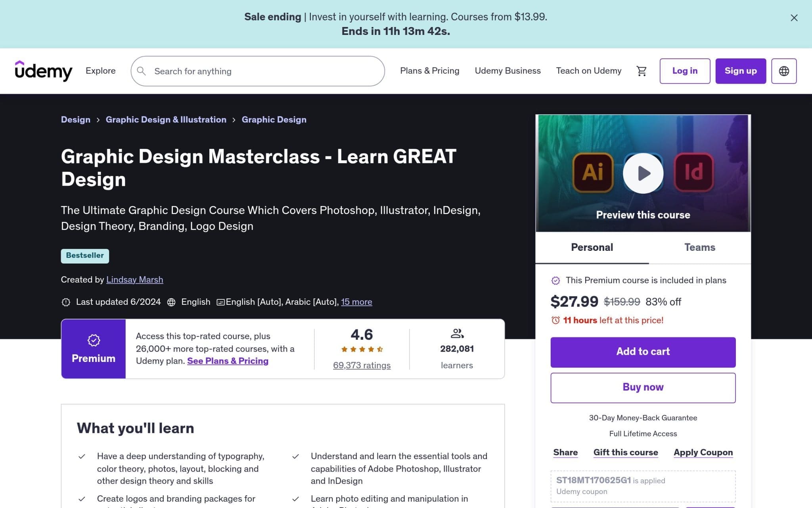The width and height of the screenshot is (812, 508).
Task: Click the '30-Day Money-Back Guarantee' text
Action: [x=643, y=418]
